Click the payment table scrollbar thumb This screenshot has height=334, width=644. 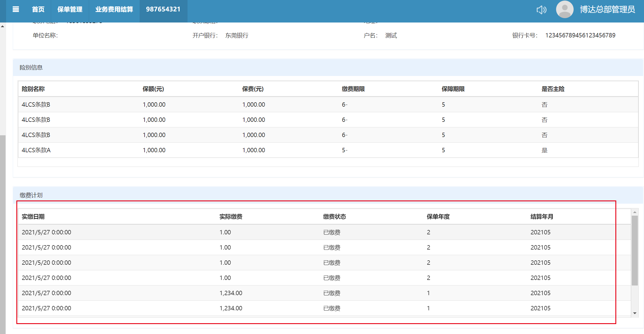click(x=634, y=250)
